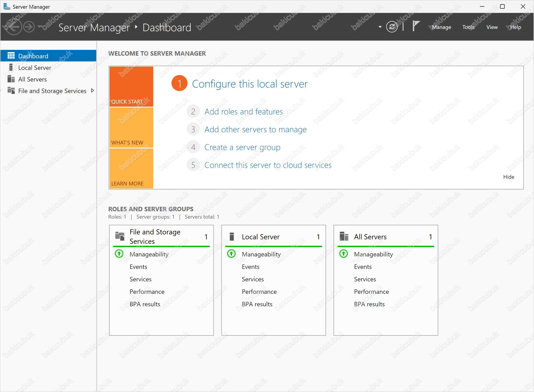Click green Manageability status icon in File and Storage tile

click(x=119, y=254)
